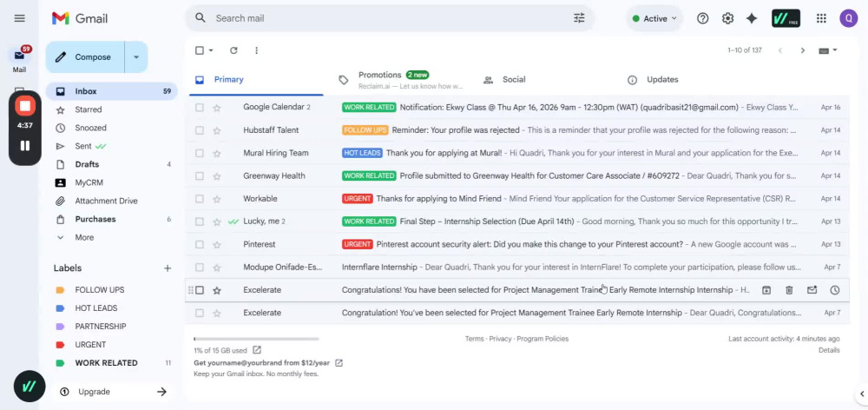Open the Sent folder
Screen dimensions: 868x410
(x=83, y=146)
